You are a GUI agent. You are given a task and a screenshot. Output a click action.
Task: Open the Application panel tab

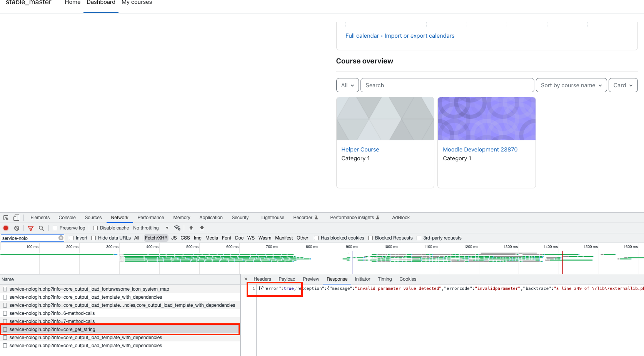(211, 218)
